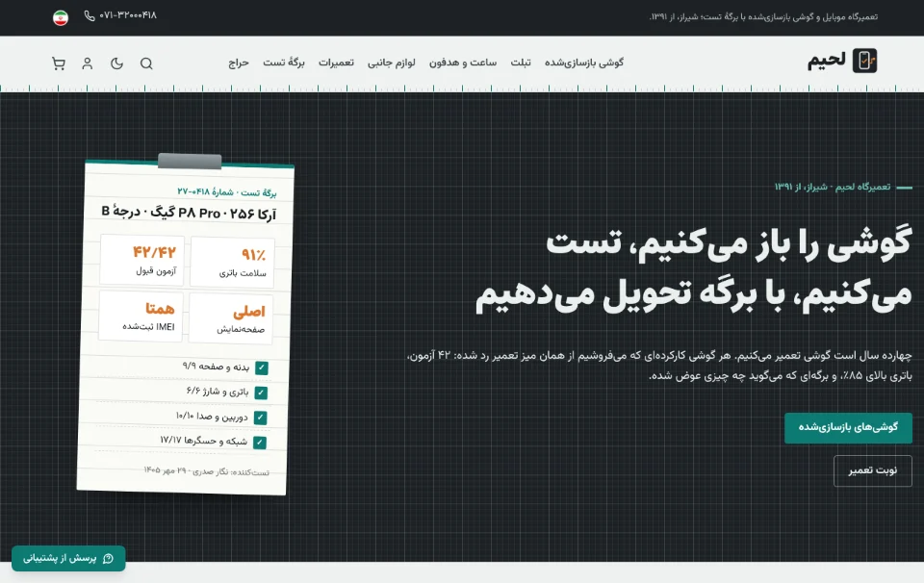Toggle the شبکه و حسگرها ۱۷/۱۷ checkbox

(260, 443)
